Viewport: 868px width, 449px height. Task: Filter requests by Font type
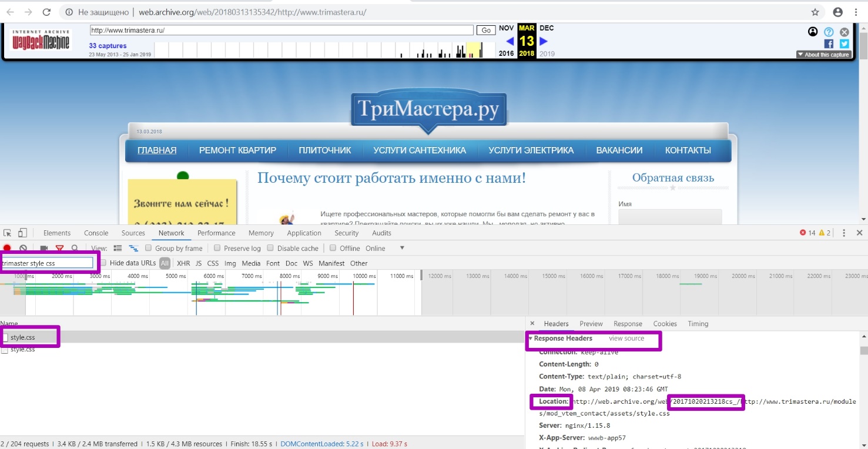273,263
